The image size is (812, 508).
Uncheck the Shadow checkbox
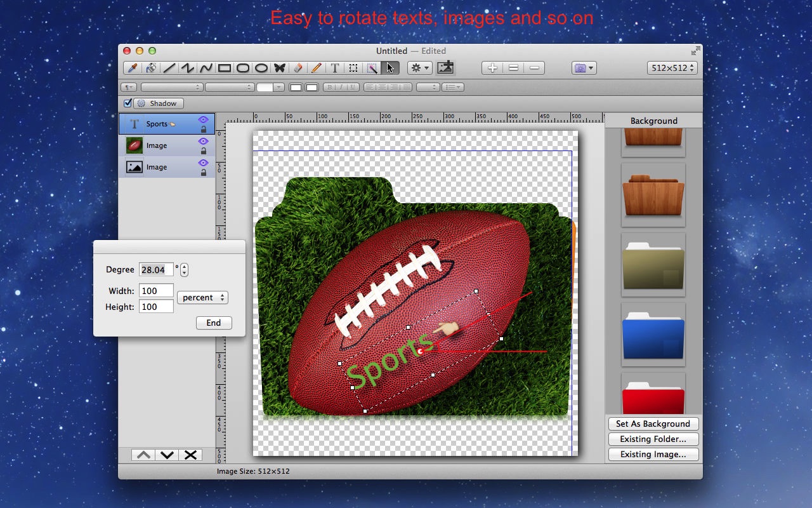click(128, 103)
